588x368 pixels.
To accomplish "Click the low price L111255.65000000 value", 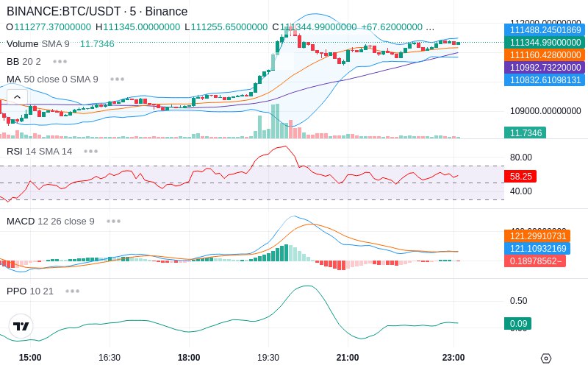I will tap(226, 27).
